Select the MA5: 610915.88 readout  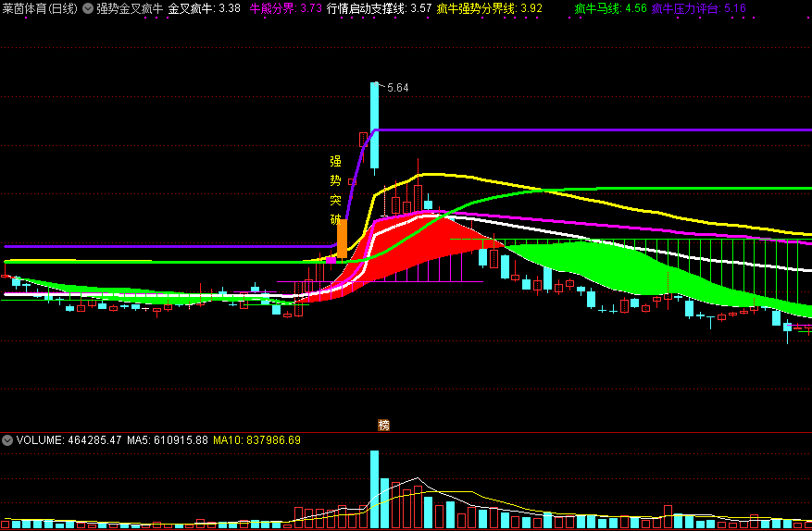[x=168, y=440]
